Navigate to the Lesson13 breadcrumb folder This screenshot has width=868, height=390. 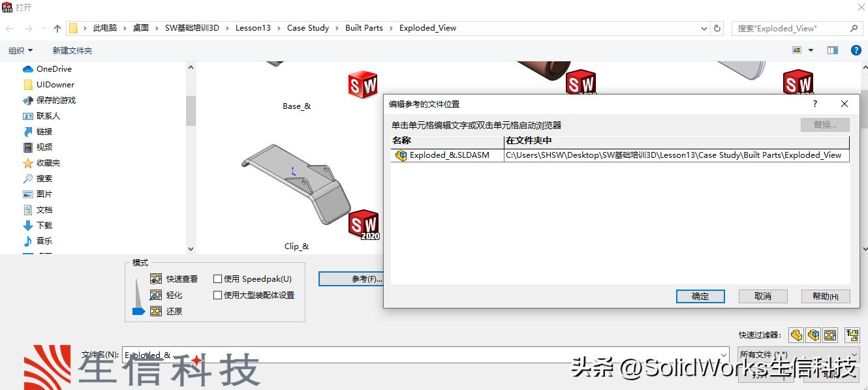point(253,28)
